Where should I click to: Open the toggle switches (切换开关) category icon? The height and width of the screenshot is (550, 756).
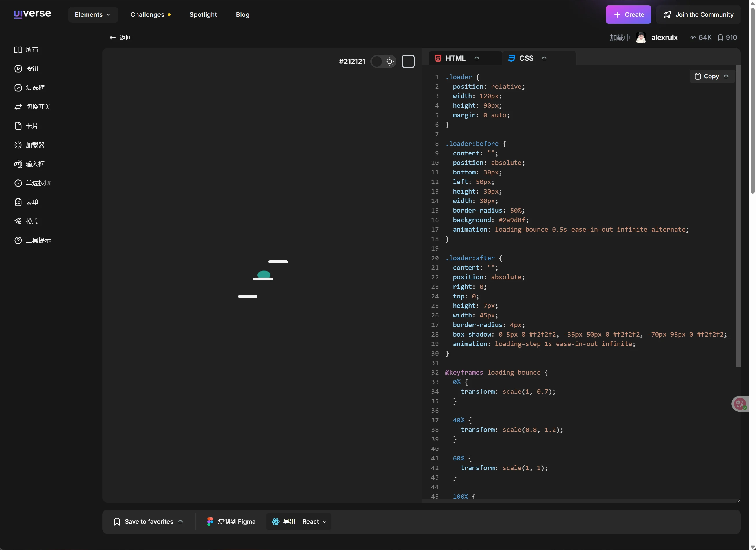[18, 107]
